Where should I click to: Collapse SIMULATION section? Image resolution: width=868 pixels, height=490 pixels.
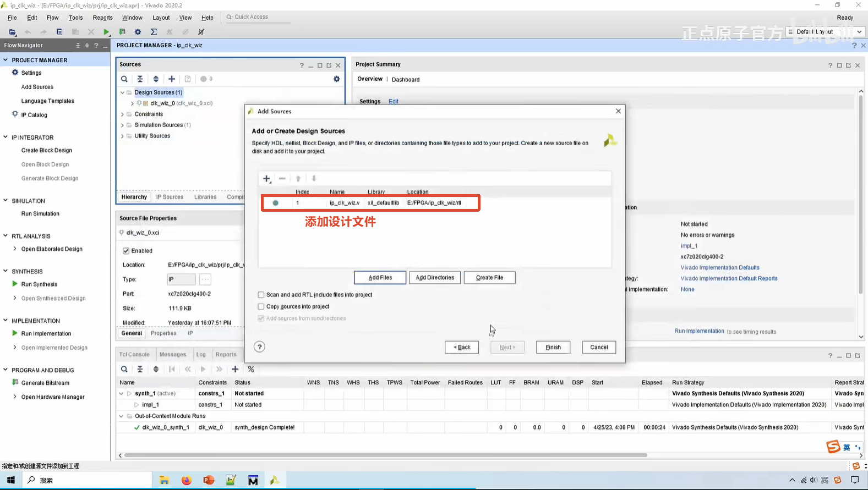[x=6, y=201]
